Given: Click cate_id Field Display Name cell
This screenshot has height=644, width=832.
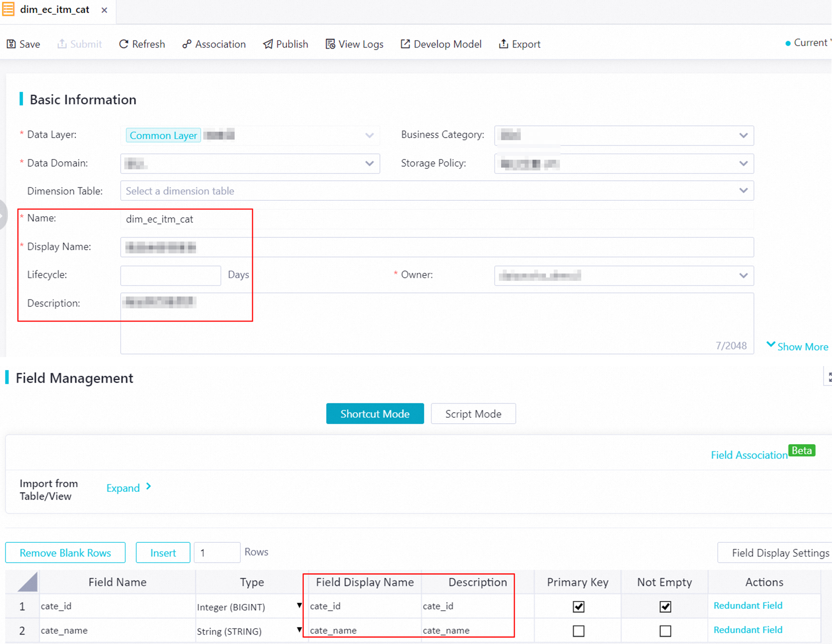Looking at the screenshot, I should point(364,606).
